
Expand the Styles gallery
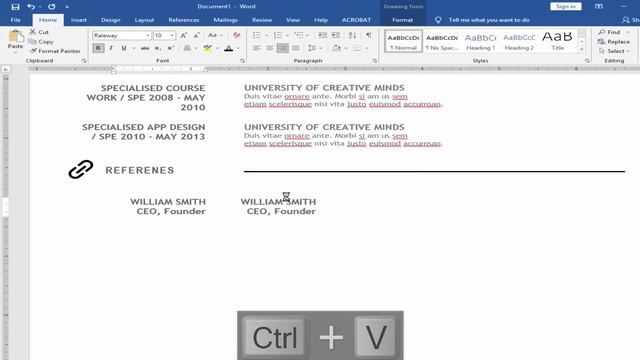(582, 49)
